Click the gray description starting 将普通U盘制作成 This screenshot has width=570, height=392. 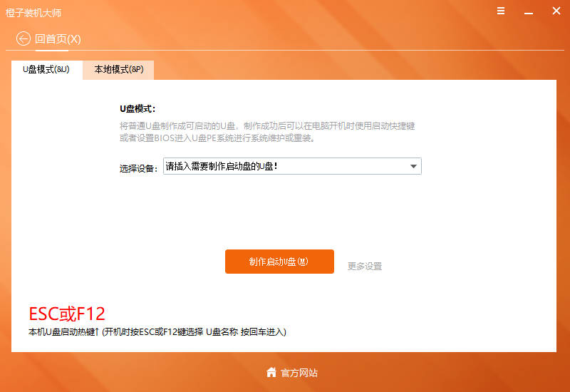tap(267, 132)
